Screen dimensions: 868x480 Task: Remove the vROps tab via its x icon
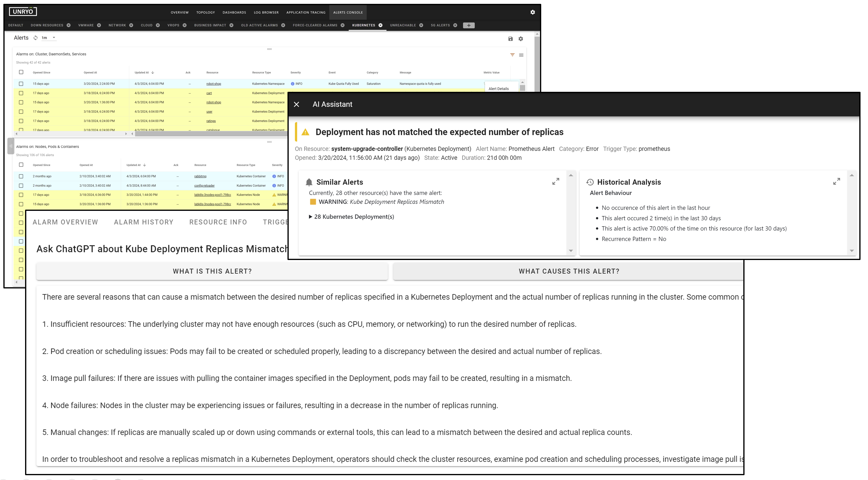click(185, 25)
